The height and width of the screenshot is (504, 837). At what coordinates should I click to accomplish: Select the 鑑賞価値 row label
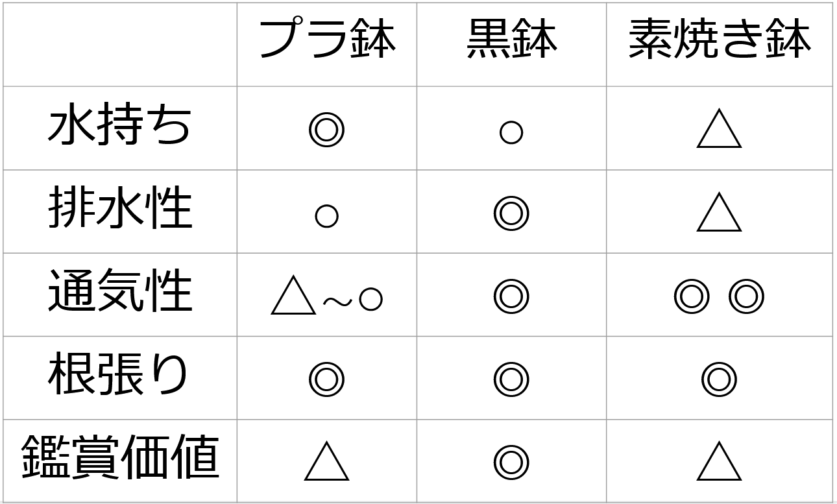pyautogui.click(x=120, y=459)
